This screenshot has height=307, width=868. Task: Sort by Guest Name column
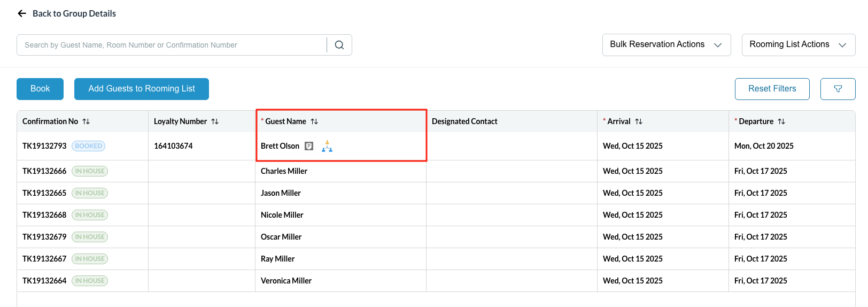(314, 121)
